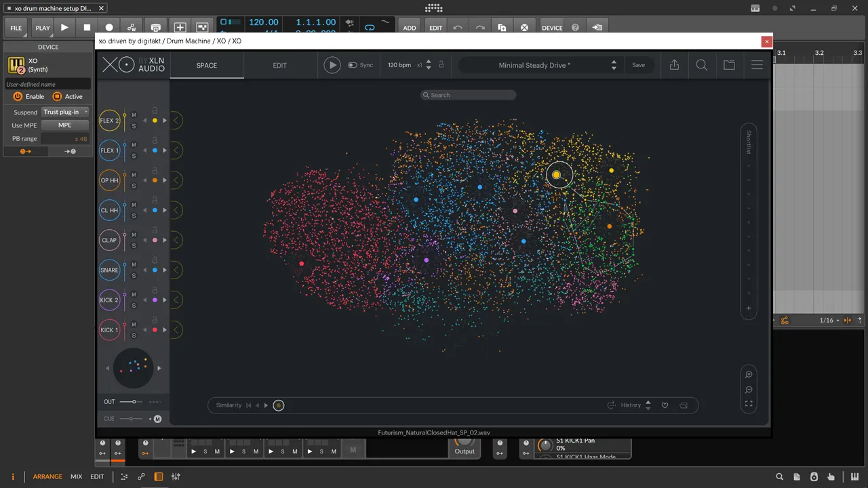Mute the KICK 2 channel

[134, 295]
